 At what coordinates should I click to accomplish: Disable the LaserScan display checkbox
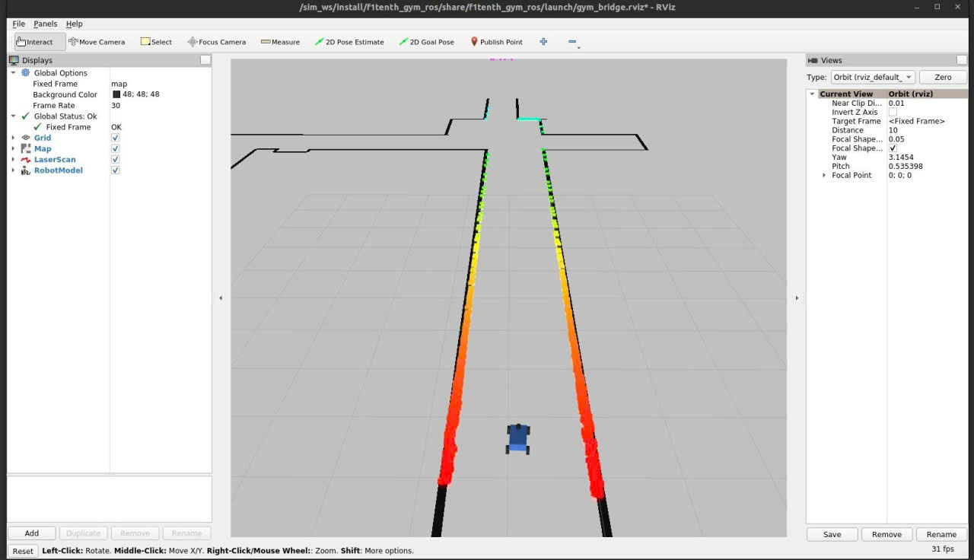point(116,160)
